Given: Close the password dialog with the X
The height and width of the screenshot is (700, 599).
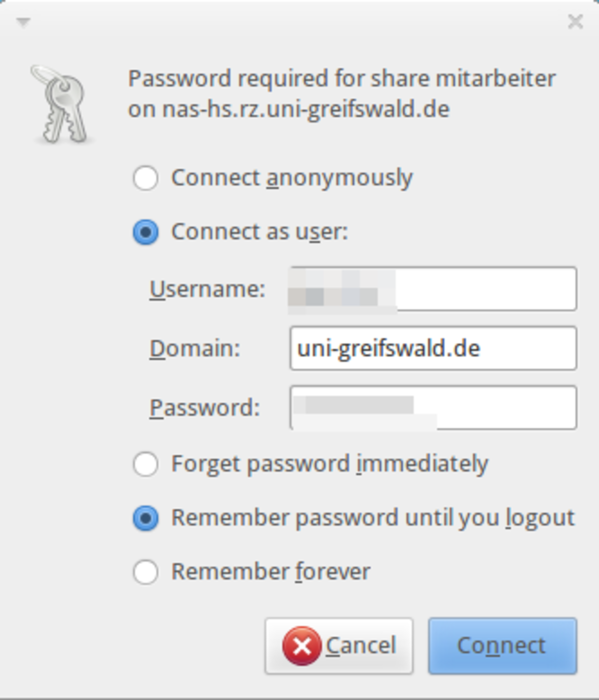Looking at the screenshot, I should [576, 21].
